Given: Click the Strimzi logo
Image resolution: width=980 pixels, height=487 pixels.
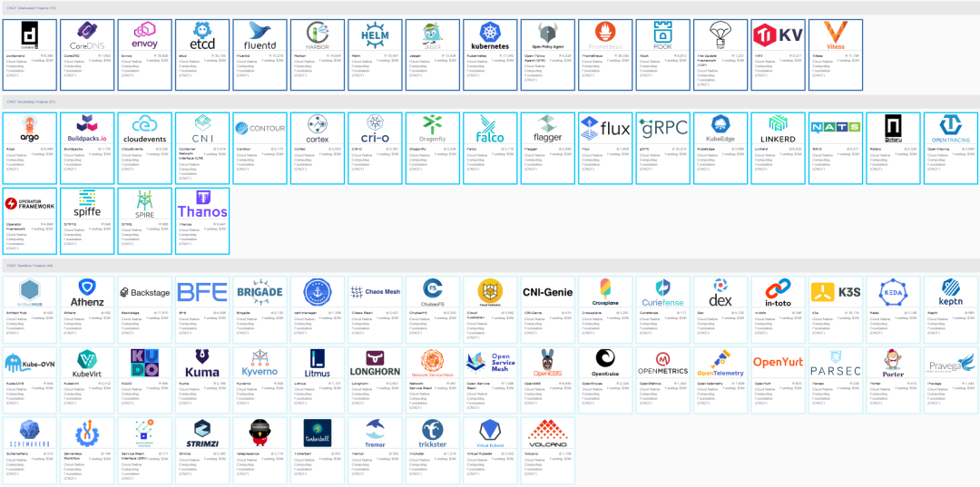Looking at the screenshot, I should 202,433.
